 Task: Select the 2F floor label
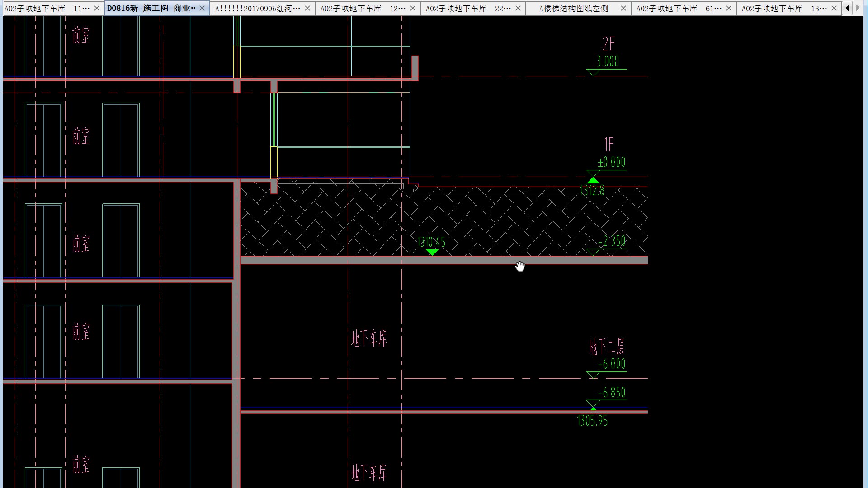pos(609,44)
